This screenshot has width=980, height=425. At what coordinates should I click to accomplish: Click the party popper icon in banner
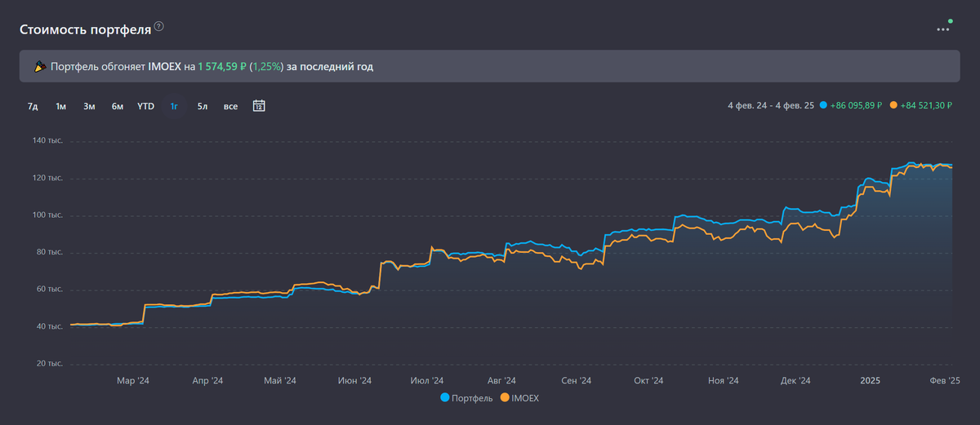click(x=38, y=67)
